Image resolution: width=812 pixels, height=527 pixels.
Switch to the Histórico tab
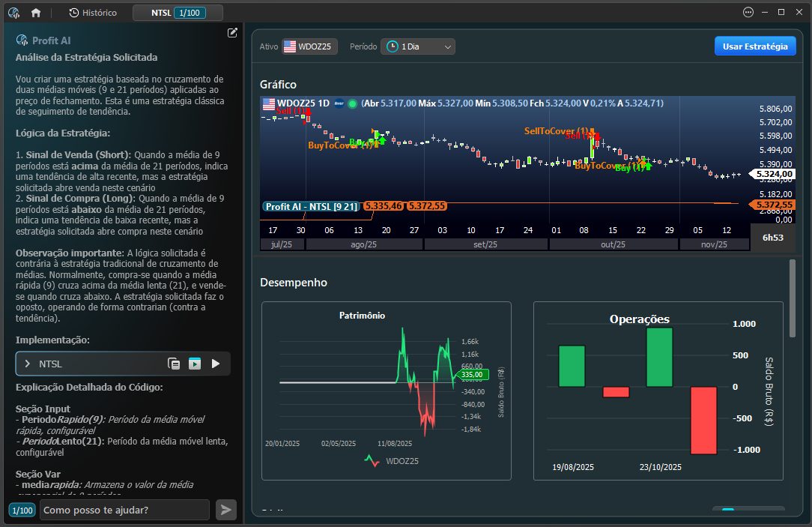pyautogui.click(x=93, y=13)
